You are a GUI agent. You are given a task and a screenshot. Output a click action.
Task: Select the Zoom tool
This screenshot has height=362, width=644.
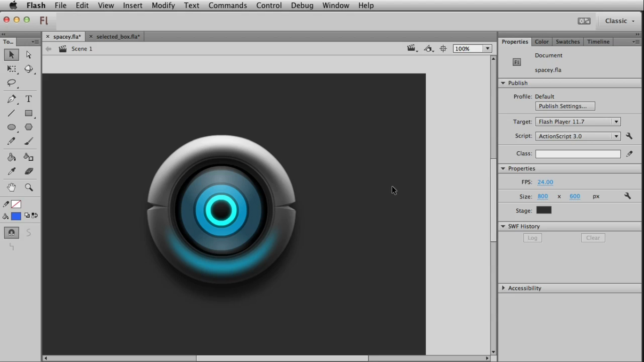pyautogui.click(x=28, y=187)
